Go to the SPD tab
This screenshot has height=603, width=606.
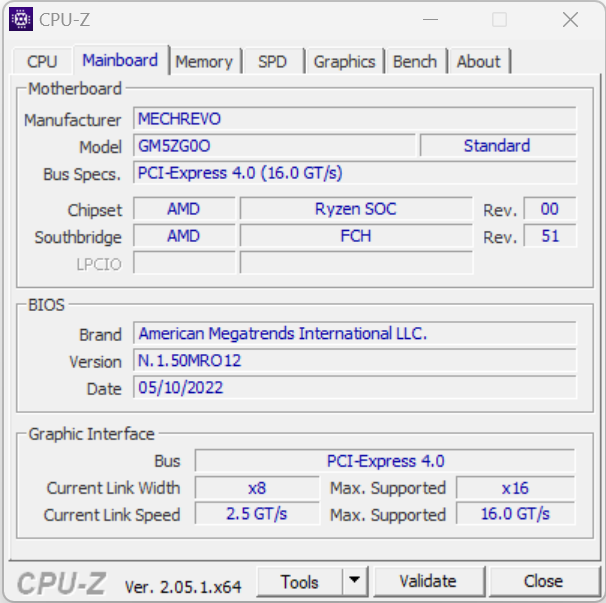(272, 61)
